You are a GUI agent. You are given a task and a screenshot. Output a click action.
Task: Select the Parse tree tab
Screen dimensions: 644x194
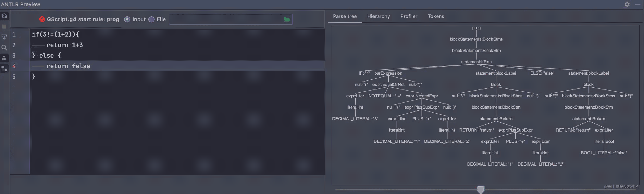345,16
